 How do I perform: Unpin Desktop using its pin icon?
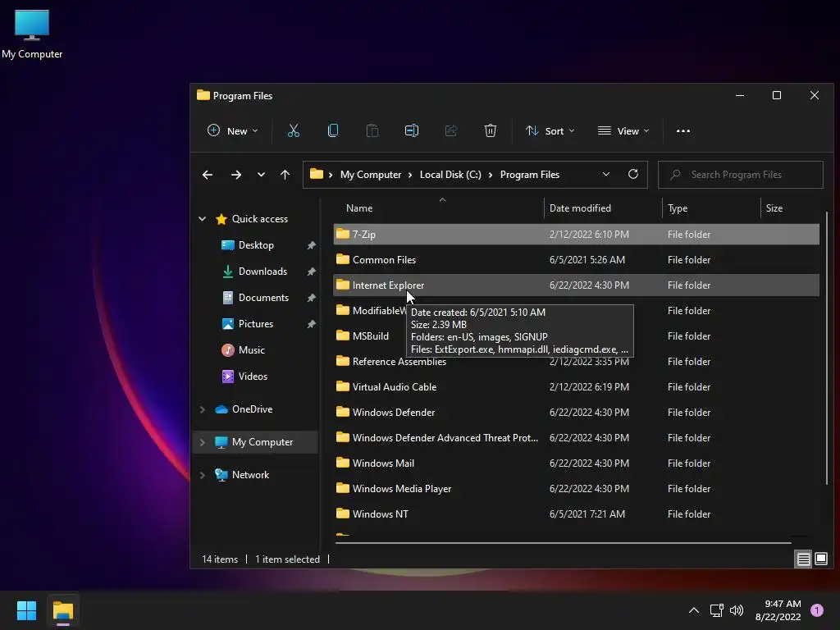[x=311, y=245]
